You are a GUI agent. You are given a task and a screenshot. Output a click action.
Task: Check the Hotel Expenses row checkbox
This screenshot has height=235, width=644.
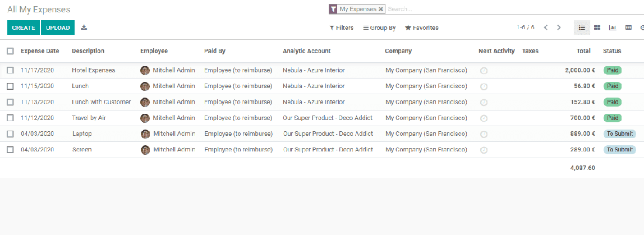pos(10,71)
